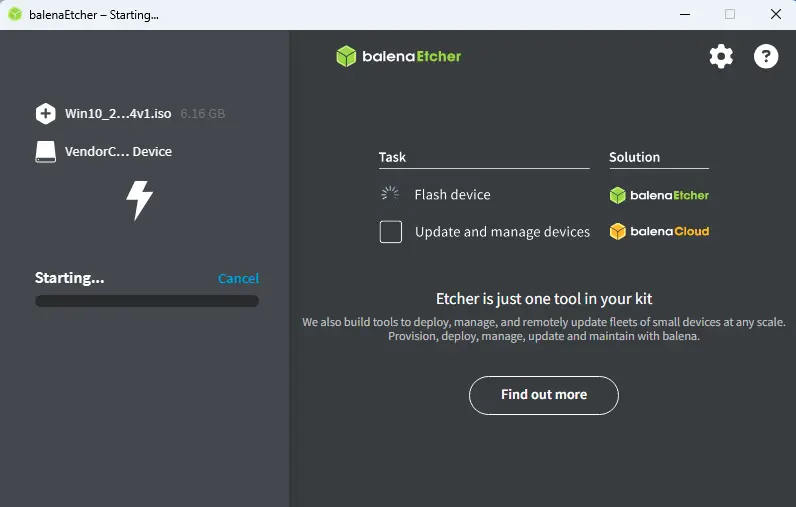Select the Win10_2...4v1.iso file name
Viewport: 796px width, 507px height.
tap(118, 114)
